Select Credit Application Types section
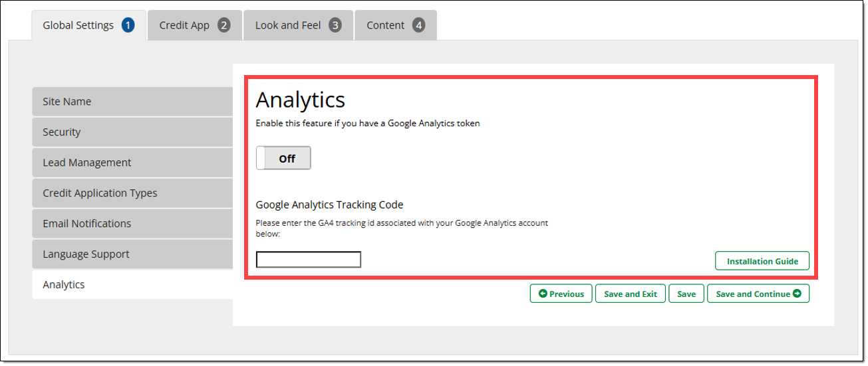The height and width of the screenshot is (366, 868). point(132,193)
